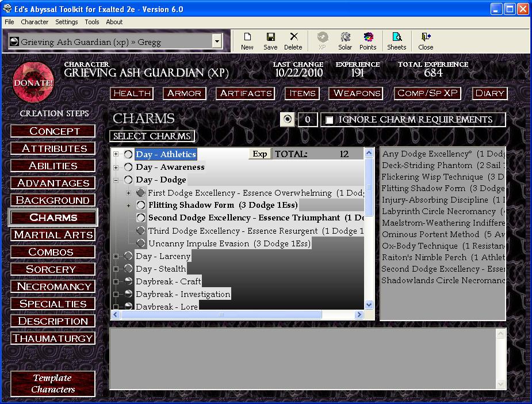
Task: Toggle First Dodge Excellency charm circle
Action: [x=141, y=193]
